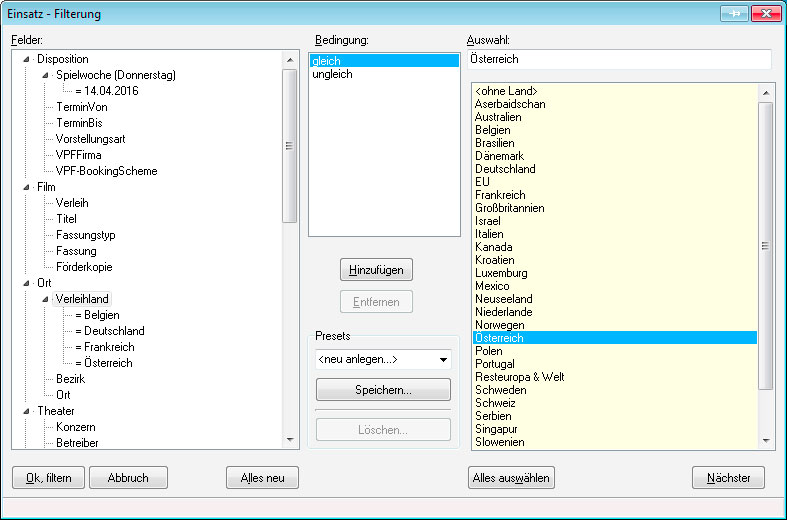This screenshot has height=520, width=787.
Task: Collapse the Disposition tree node
Action: tap(26, 59)
